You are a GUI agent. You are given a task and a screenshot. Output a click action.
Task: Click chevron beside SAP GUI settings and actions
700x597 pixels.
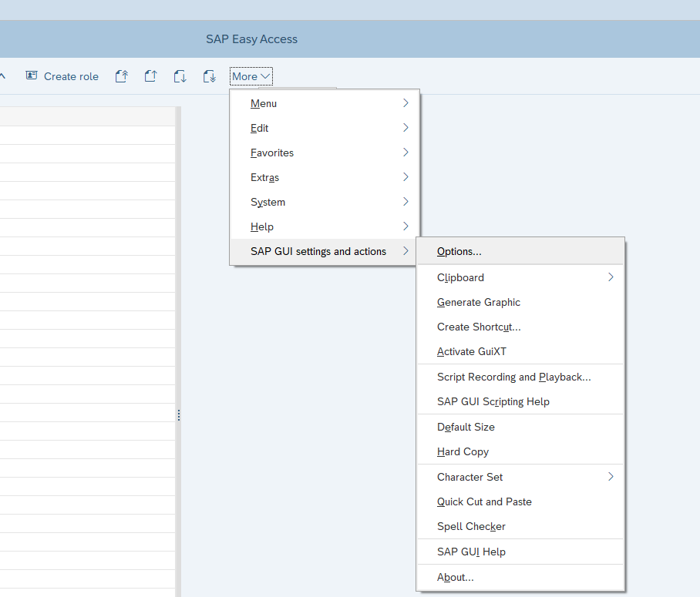click(x=406, y=251)
